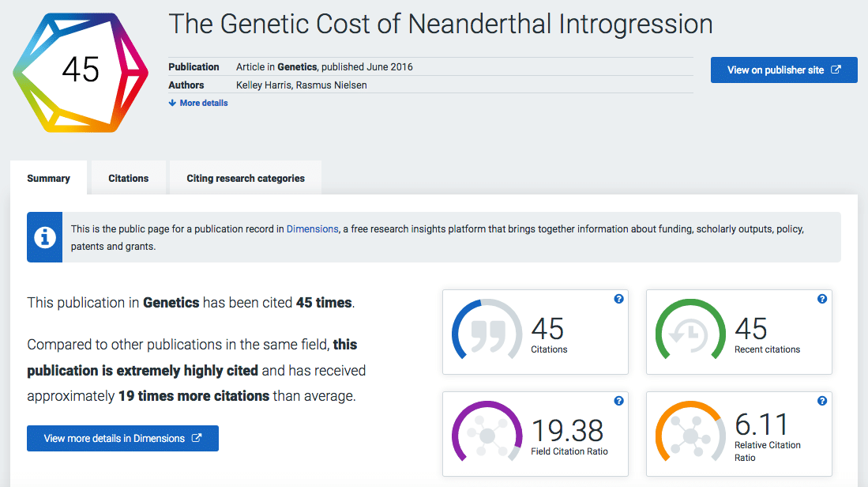
Task: Follow the Dimensions link in the info banner
Action: (x=312, y=229)
